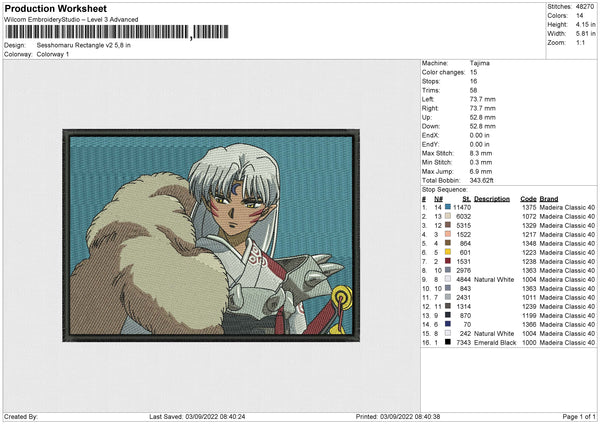This screenshot has width=600, height=424.
Task: Select the dark red swatch, code 1238
Action: pos(448,261)
